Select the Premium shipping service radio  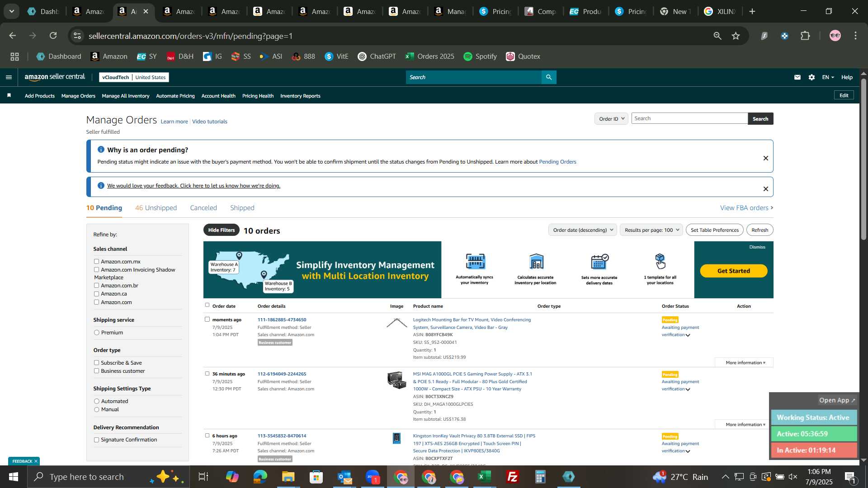tap(96, 333)
